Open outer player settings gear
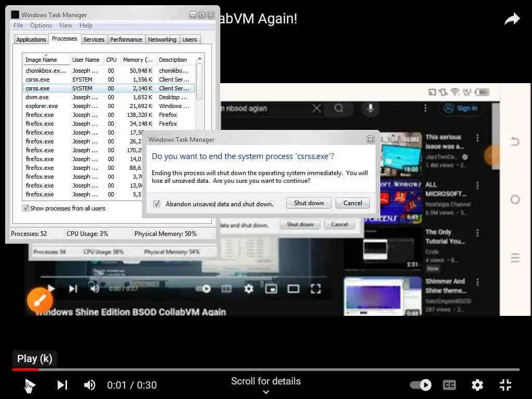This screenshot has width=532, height=399. pyautogui.click(x=477, y=385)
